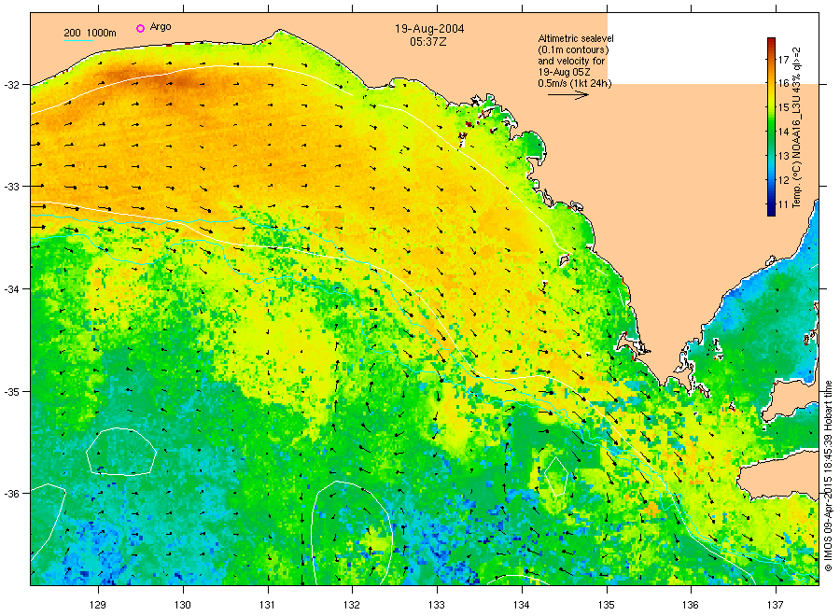This screenshot has width=840, height=616.
Task: Click the '17' tick on temperature color bar
Action: tap(783, 60)
